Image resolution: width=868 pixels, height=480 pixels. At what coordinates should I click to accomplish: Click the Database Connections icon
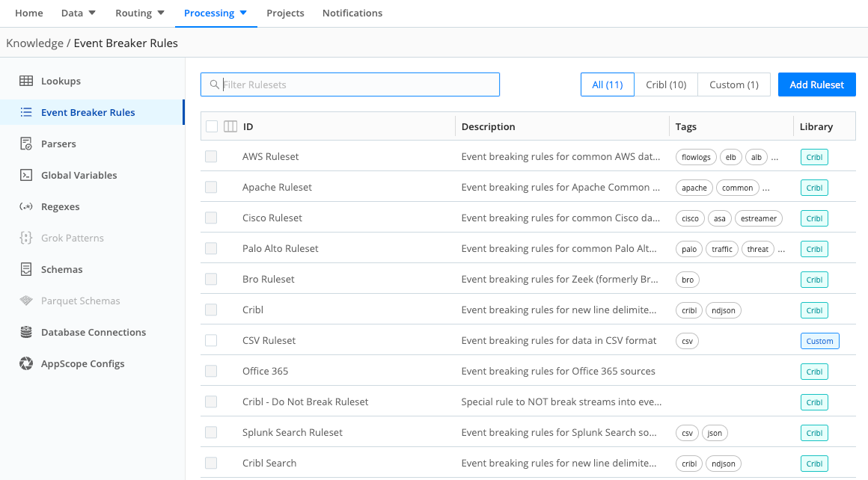[x=26, y=332]
